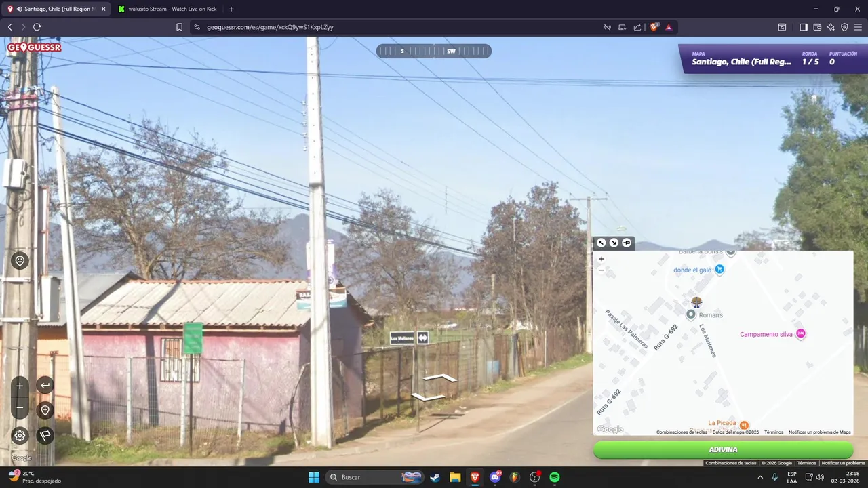Click the GeoGuessr logo
This screenshot has width=868, height=488.
34,47
